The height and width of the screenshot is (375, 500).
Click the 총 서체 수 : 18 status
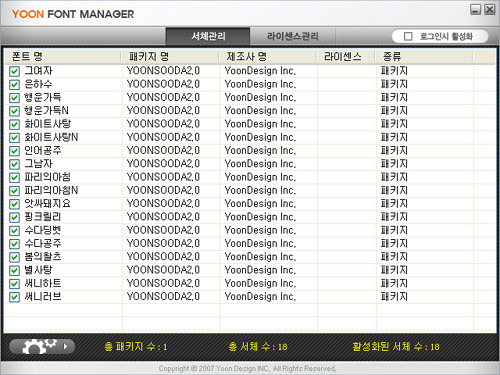click(258, 347)
